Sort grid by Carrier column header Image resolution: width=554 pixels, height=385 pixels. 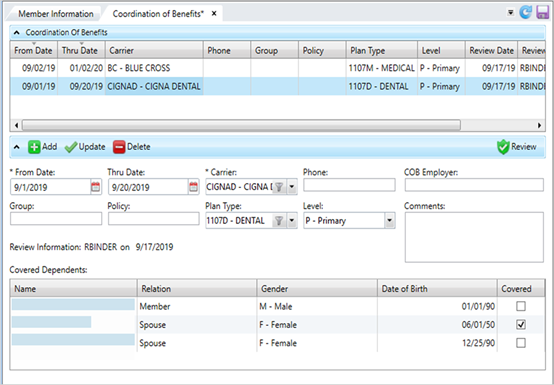click(x=154, y=50)
